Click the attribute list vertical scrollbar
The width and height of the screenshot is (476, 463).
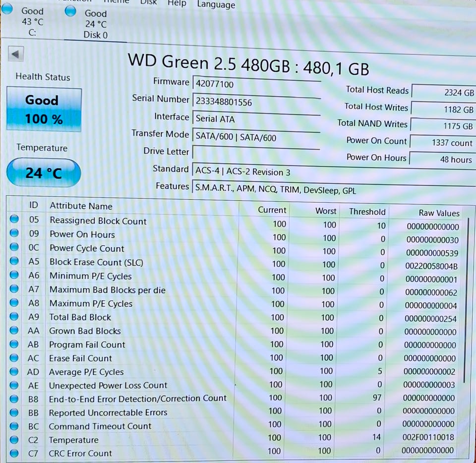[x=467, y=300]
